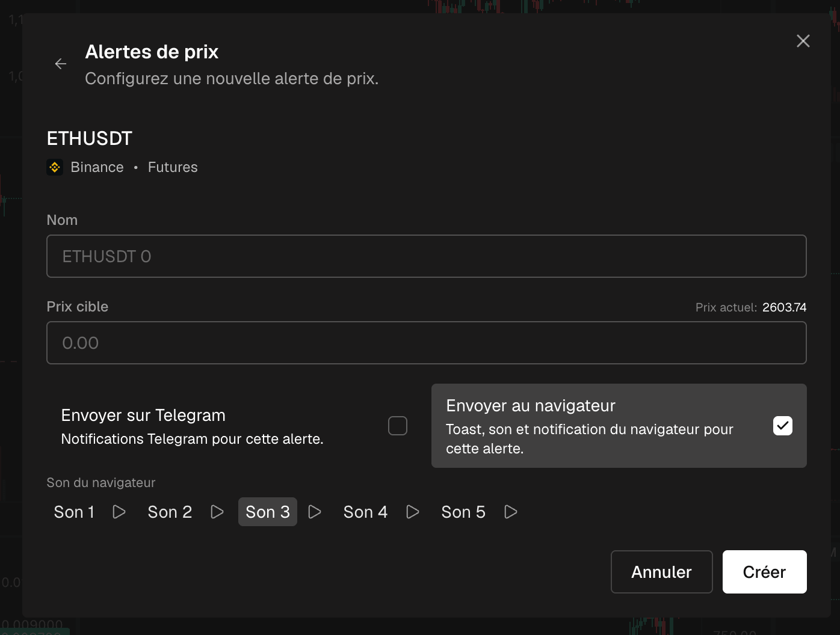Viewport: 840px width, 635px height.
Task: Preview Son 2 with its play icon
Action: (217, 512)
